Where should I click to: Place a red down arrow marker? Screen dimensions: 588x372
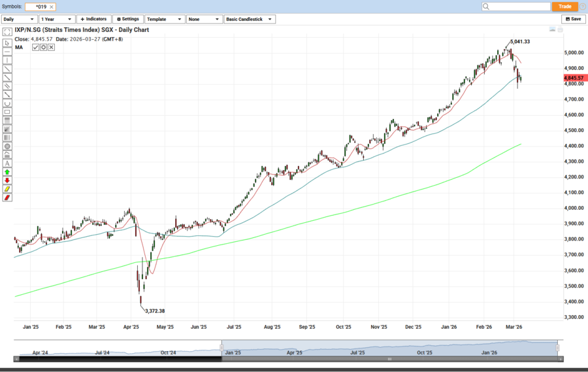click(x=7, y=180)
